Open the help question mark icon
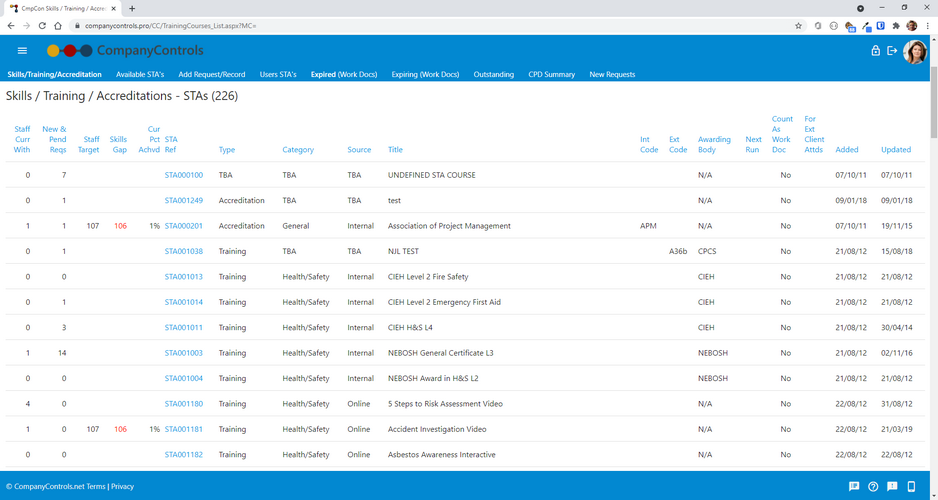938x500 pixels. click(x=873, y=486)
